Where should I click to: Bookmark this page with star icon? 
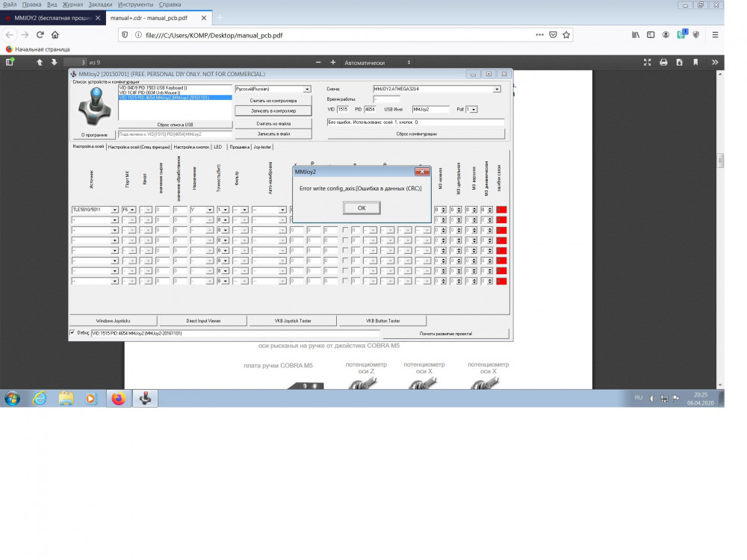566,35
